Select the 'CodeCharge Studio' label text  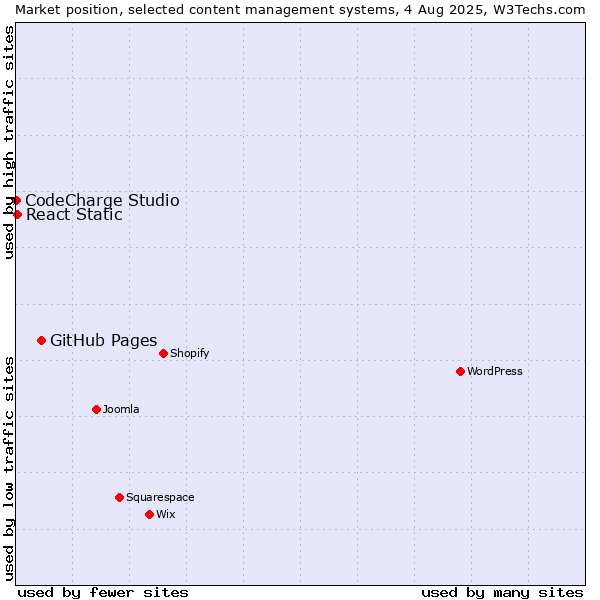pos(103,200)
